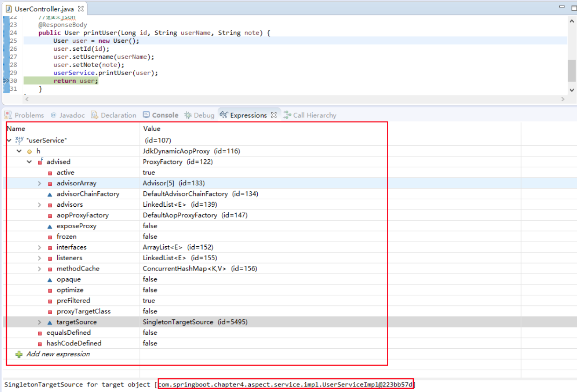Screen dimensions: 577x392
Task: Expand the advisorArray node
Action: click(x=40, y=183)
